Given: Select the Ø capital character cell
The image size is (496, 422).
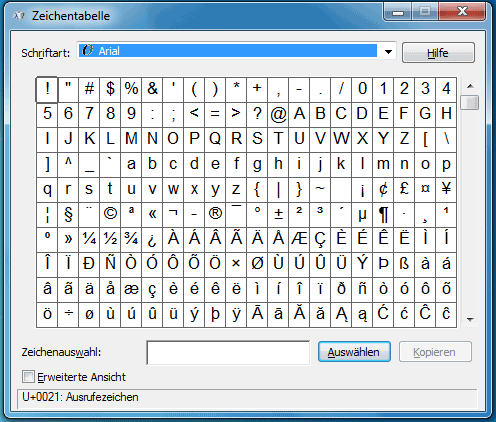Looking at the screenshot, I should coord(257,265).
